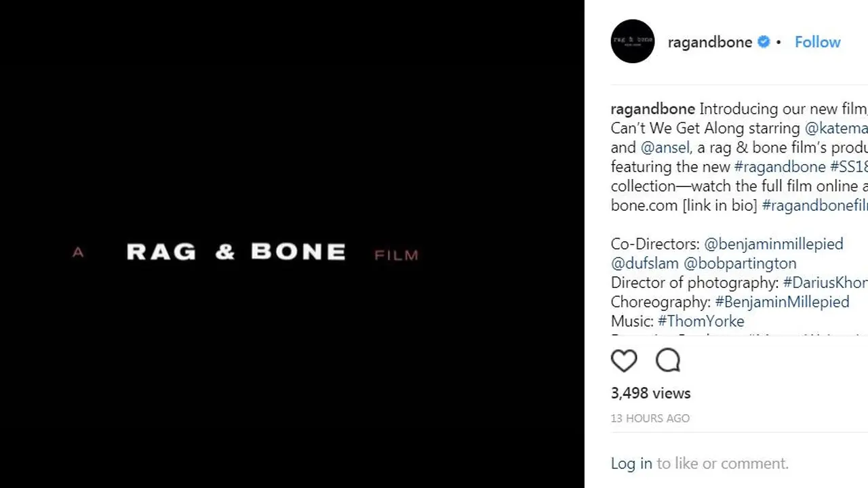Open the #BenjaminMillepied choreography hashtag
This screenshot has width=868, height=488.
[x=782, y=302]
